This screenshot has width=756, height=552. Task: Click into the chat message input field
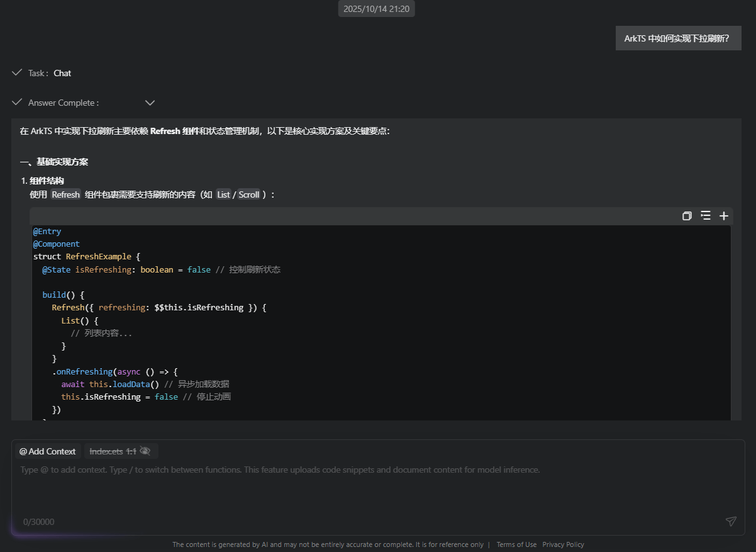377,491
